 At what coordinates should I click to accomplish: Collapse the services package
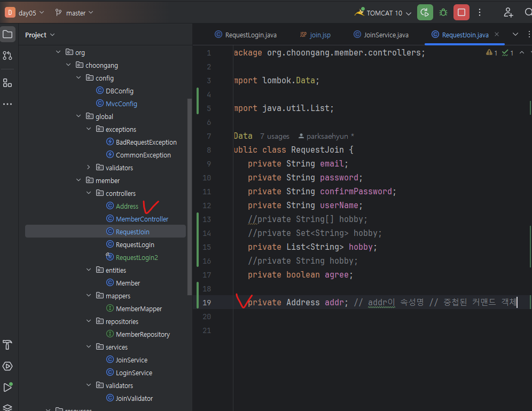89,347
